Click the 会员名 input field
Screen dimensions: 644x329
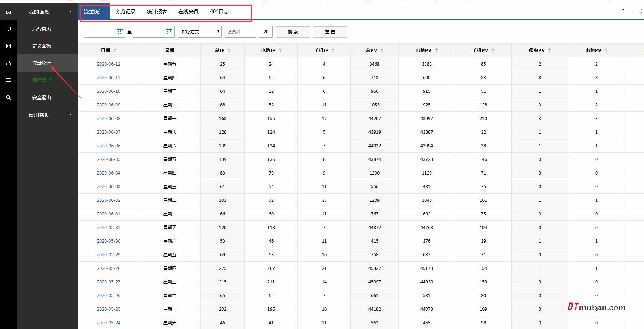[240, 32]
